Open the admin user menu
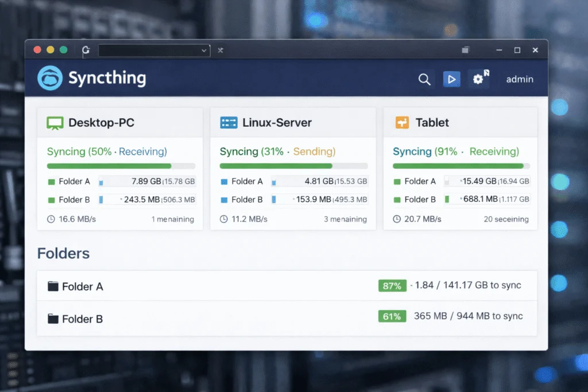The width and height of the screenshot is (588, 392). (x=519, y=79)
